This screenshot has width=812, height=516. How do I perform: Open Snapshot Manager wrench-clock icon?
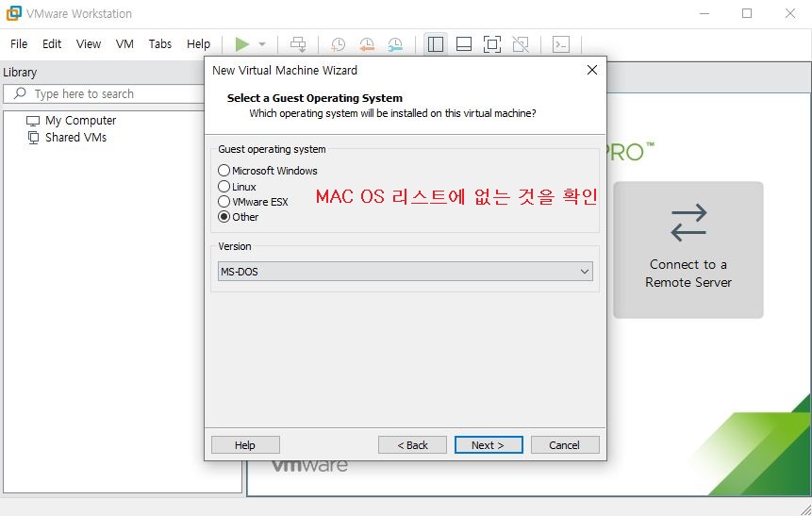pyautogui.click(x=395, y=44)
